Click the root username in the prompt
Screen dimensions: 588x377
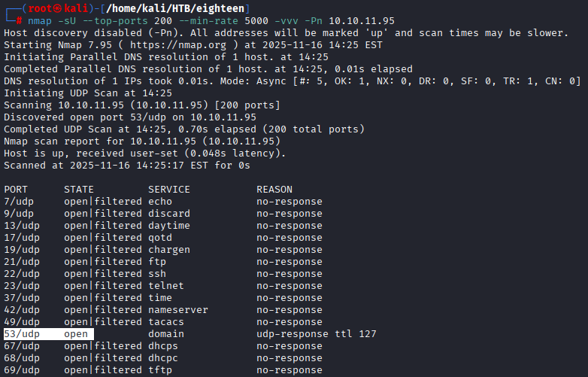[x=31, y=9]
